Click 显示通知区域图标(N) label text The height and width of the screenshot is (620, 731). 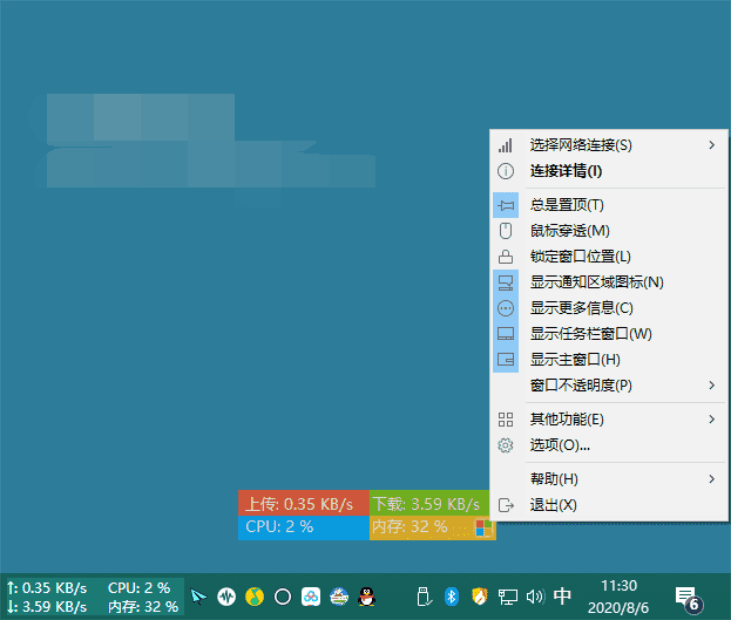click(597, 282)
